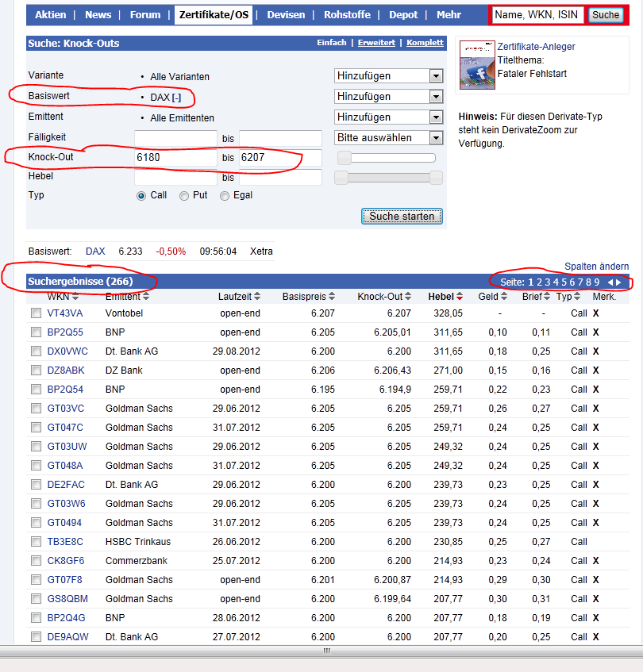Open the News menu
Viewport: 643px width, 672px height.
[x=98, y=15]
